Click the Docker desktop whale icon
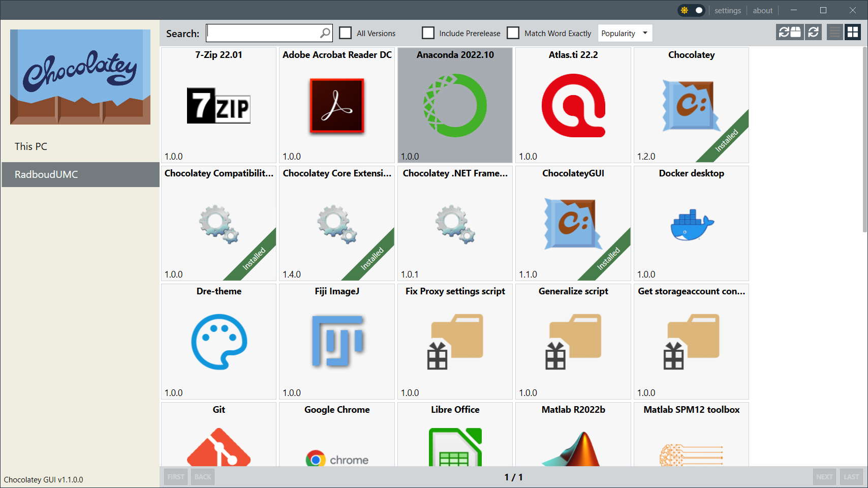This screenshot has height=488, width=868. click(x=692, y=225)
